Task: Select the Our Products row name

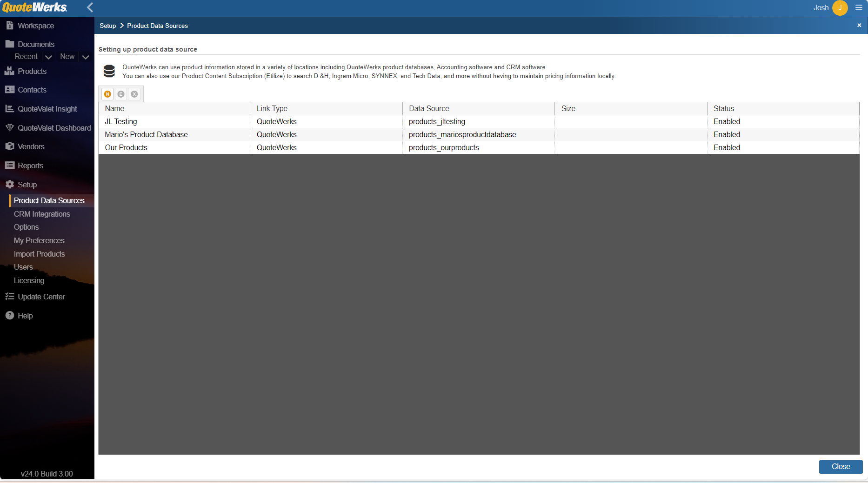Action: click(x=126, y=147)
